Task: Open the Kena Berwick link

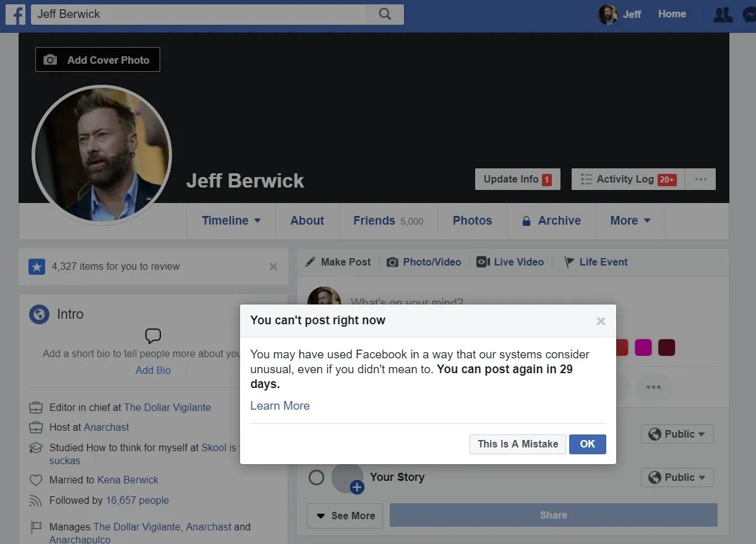Action: click(x=128, y=480)
